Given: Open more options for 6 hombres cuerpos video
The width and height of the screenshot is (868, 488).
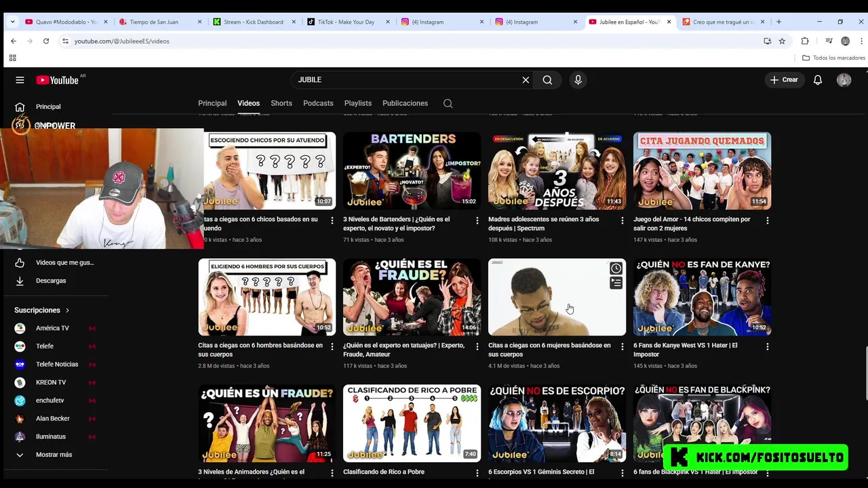Looking at the screenshot, I should click(332, 346).
